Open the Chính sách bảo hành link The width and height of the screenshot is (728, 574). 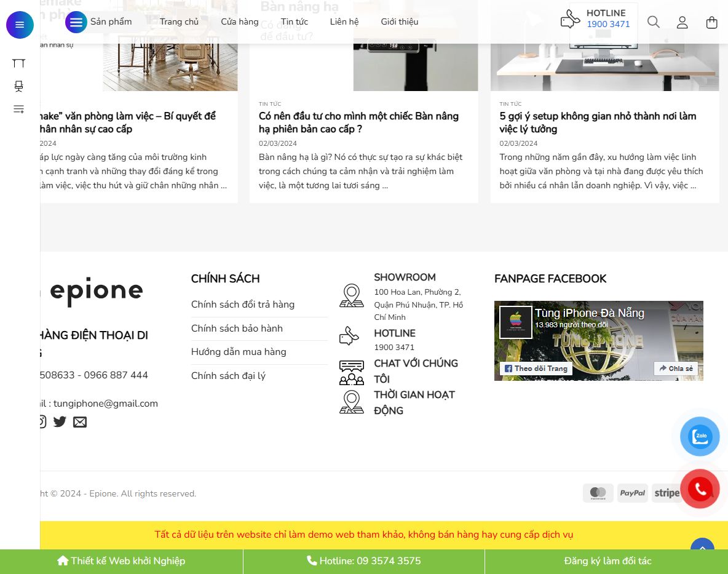point(237,329)
